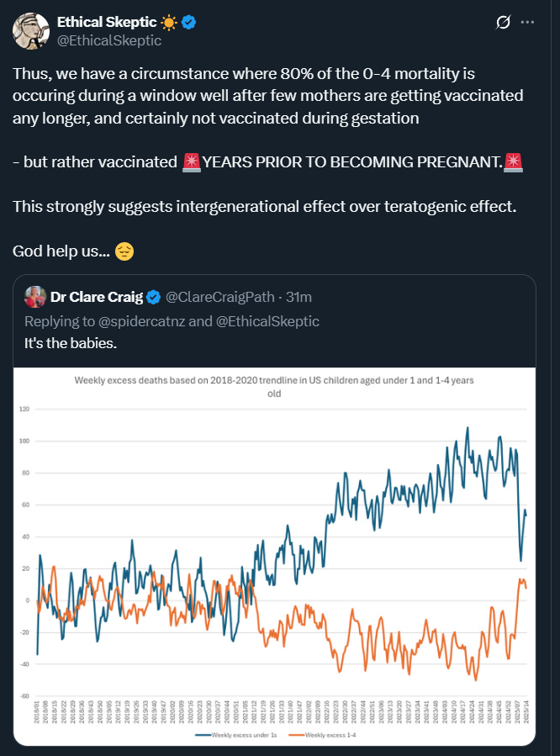Open Dr Clare Craig display name
Screen dimensions: 560x756
pos(97,297)
